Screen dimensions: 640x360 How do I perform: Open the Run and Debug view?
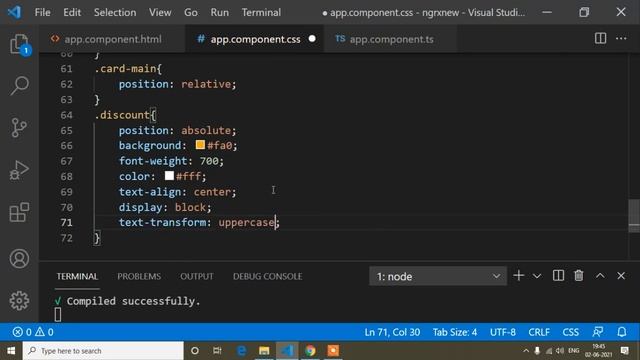coord(19,170)
